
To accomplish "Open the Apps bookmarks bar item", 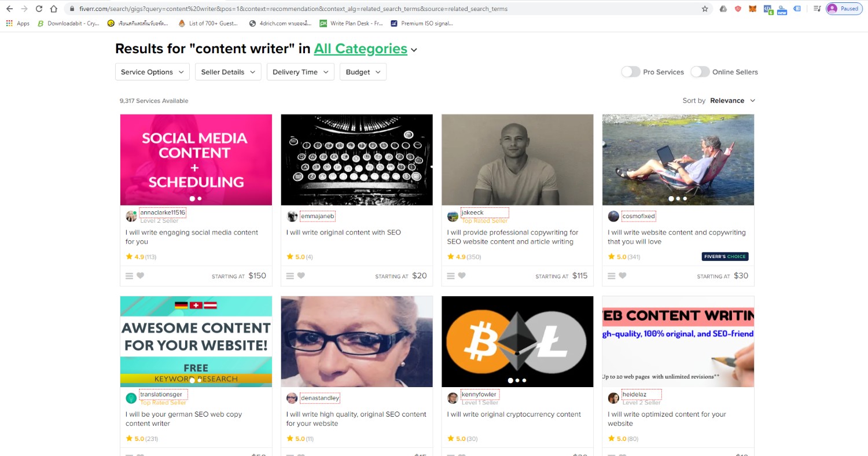I will click(x=18, y=24).
